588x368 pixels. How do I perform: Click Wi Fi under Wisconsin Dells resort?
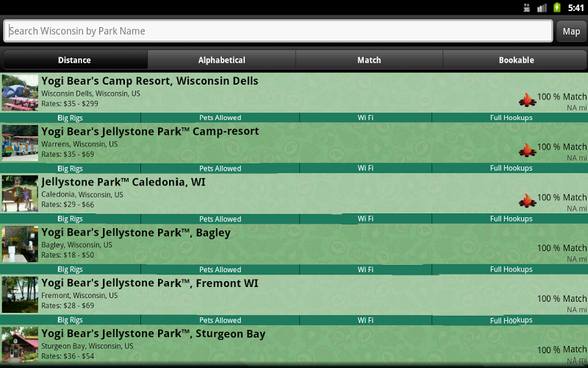(x=365, y=118)
